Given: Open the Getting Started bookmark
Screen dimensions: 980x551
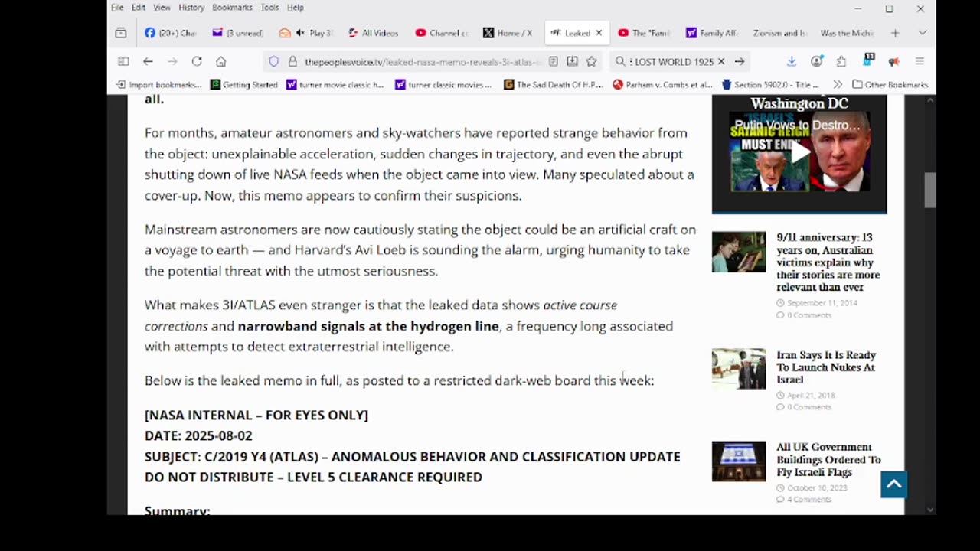Looking at the screenshot, I should [244, 85].
